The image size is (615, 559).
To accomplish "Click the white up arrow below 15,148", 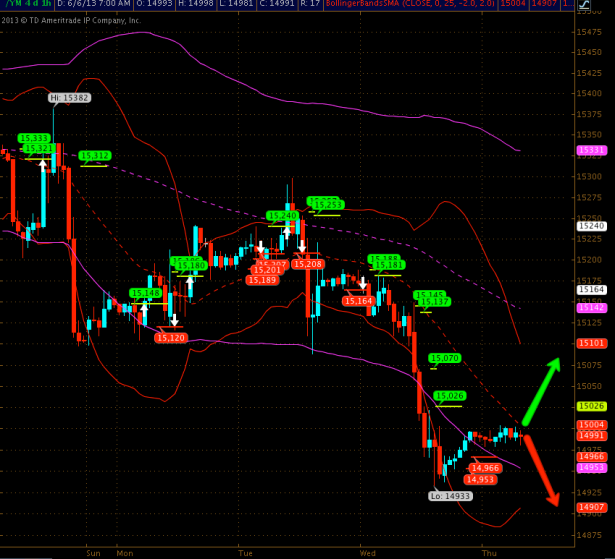I will coord(145,310).
